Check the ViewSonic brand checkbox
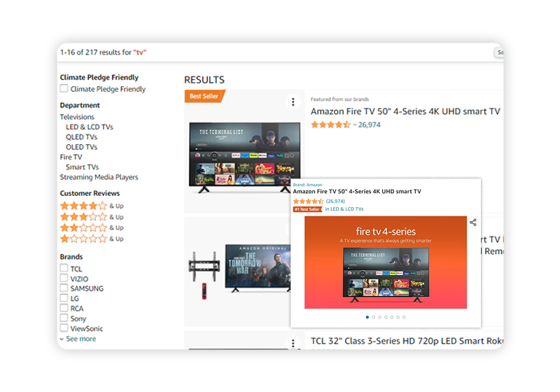The image size is (560, 392). [x=64, y=328]
